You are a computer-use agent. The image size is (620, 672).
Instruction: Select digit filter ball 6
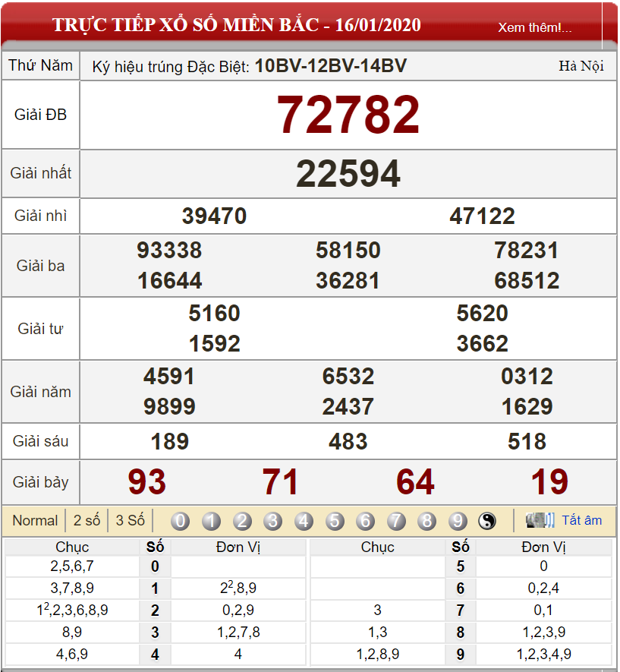(x=365, y=521)
